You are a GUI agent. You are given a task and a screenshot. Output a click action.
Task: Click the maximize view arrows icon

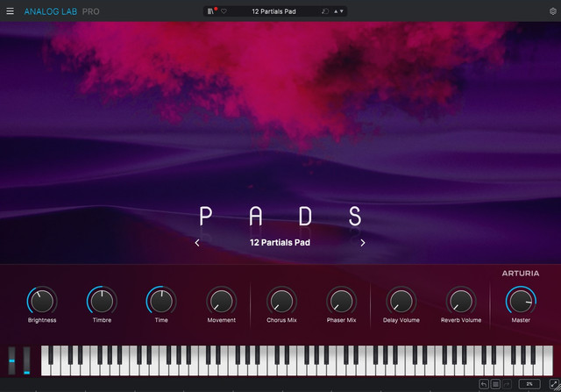click(x=554, y=384)
